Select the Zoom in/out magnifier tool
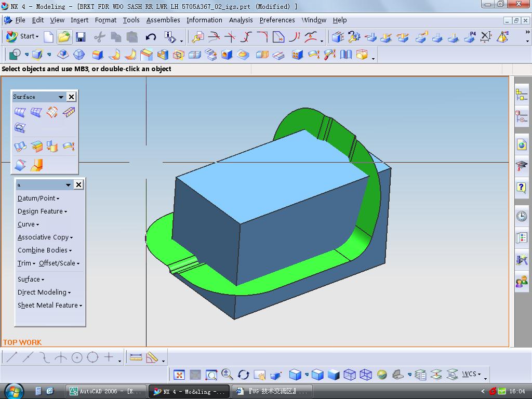 pos(227,375)
